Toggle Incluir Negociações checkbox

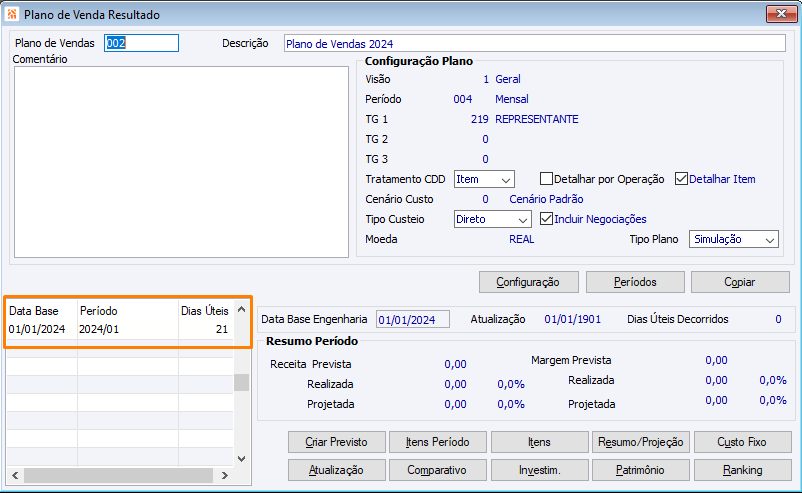(547, 219)
